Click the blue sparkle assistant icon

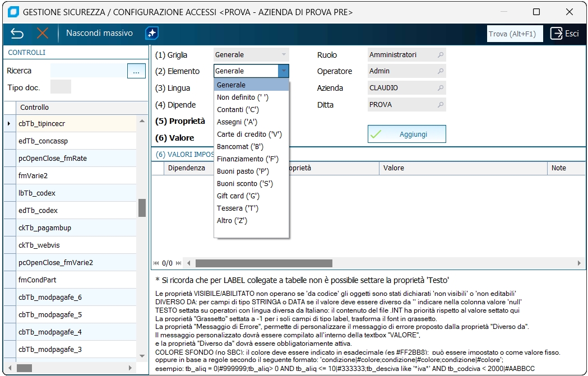[152, 34]
